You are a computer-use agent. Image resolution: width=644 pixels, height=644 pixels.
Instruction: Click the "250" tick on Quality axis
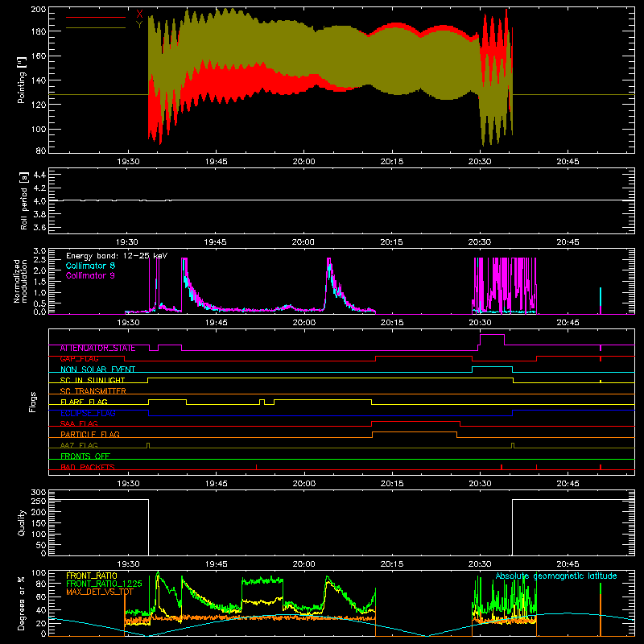point(39,502)
